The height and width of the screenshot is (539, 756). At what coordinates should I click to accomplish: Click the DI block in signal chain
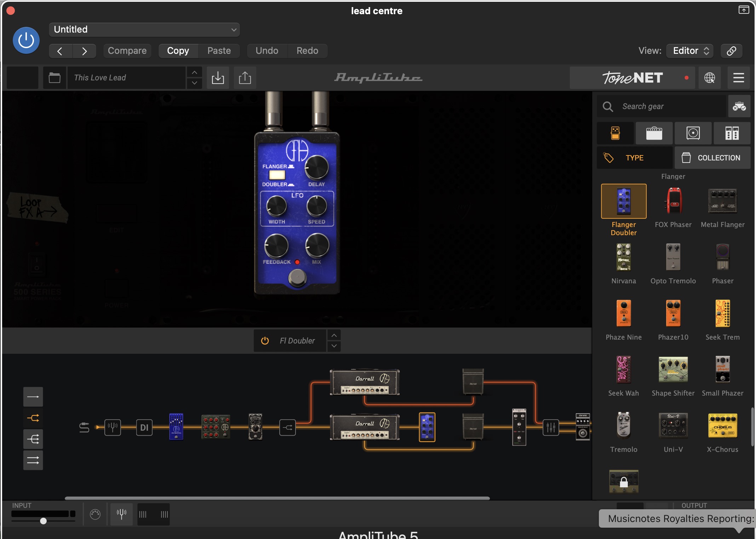pyautogui.click(x=144, y=427)
